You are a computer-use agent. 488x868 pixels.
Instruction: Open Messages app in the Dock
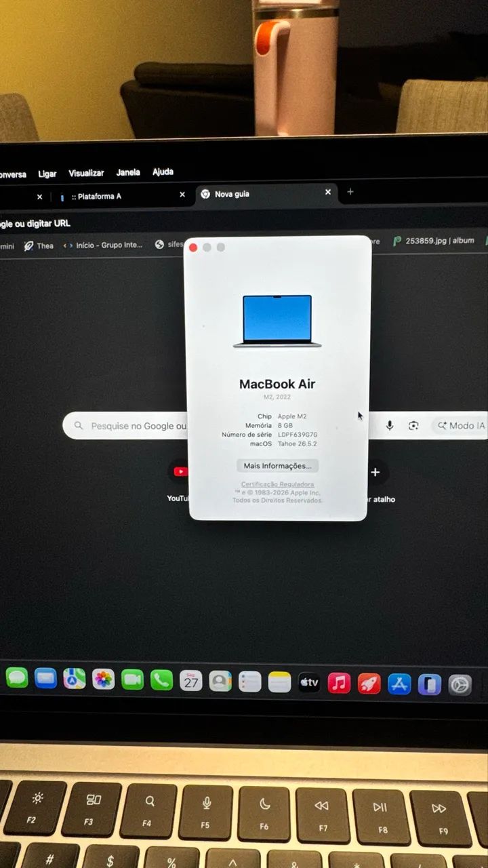tap(17, 677)
